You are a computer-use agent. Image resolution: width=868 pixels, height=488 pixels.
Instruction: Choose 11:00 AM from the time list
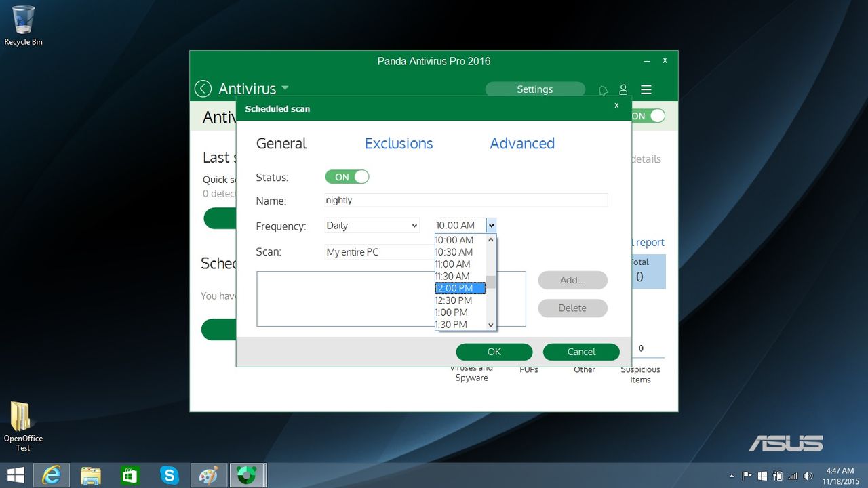(x=460, y=264)
